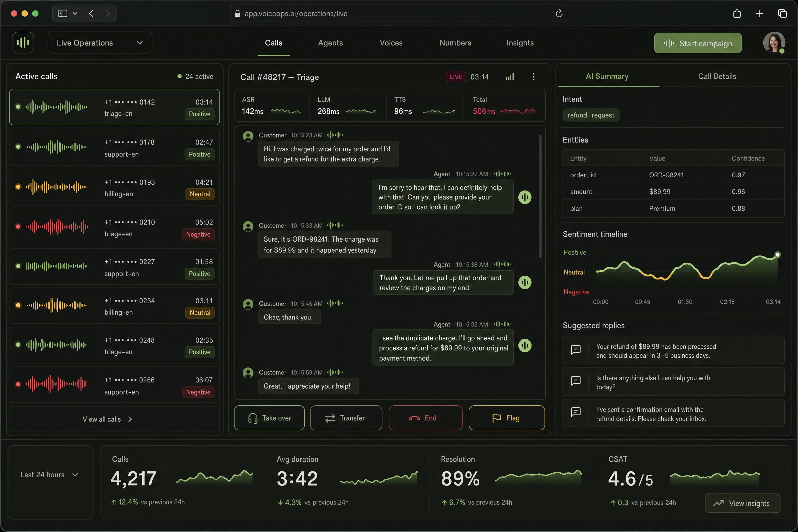Open the Numbers tab

pos(455,43)
